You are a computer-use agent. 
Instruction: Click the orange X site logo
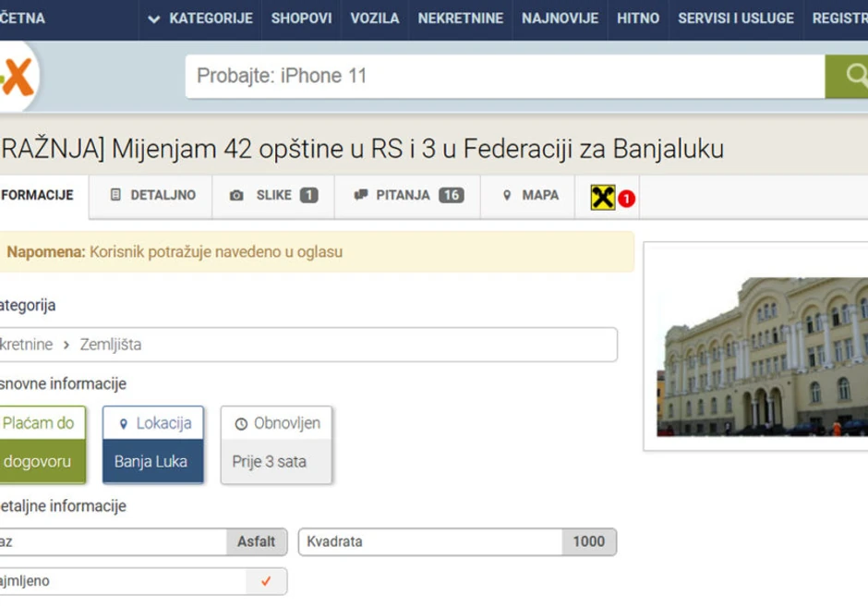(17, 77)
